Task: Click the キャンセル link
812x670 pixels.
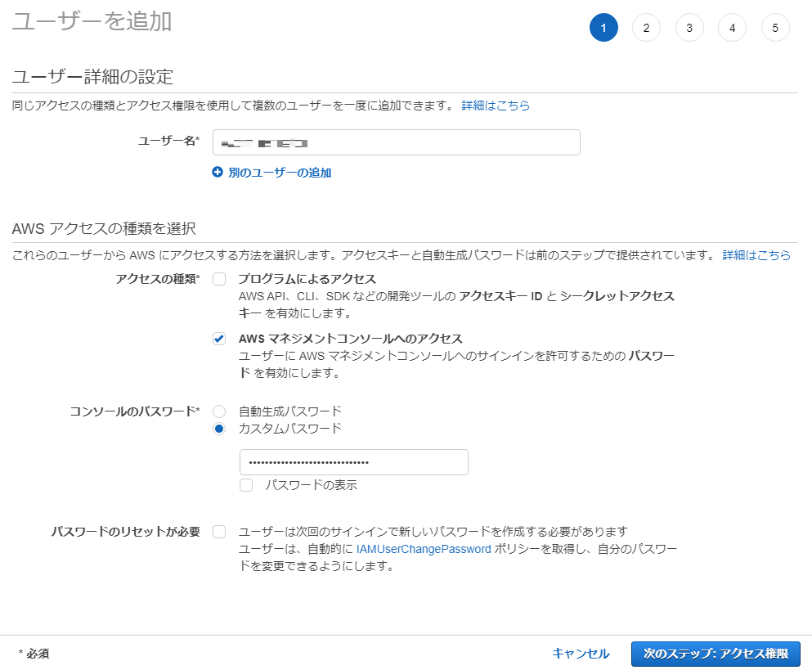Action: [x=581, y=654]
